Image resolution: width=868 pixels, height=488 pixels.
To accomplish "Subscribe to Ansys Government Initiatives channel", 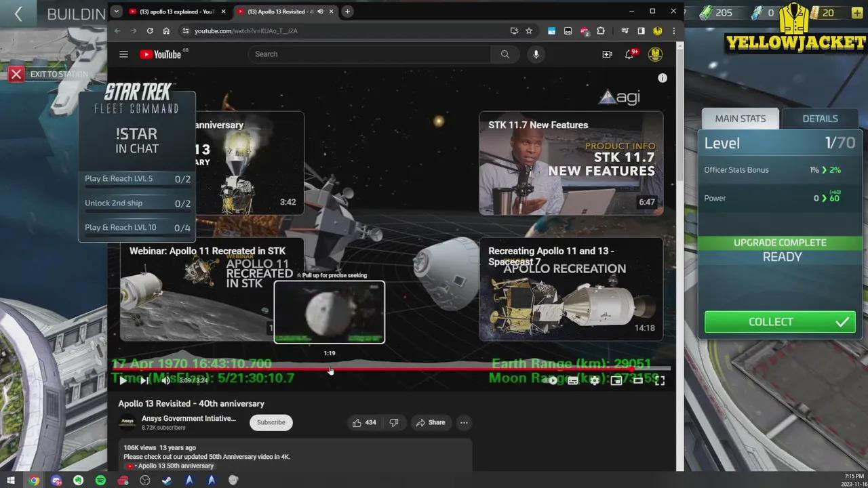I will (x=271, y=422).
